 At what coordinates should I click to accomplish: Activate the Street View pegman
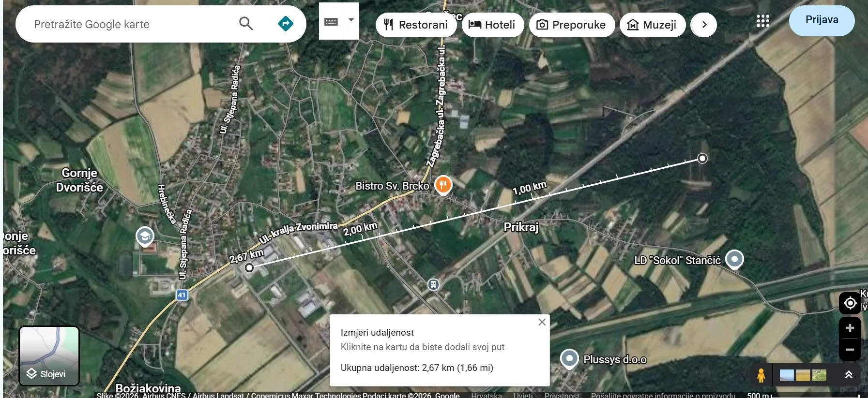tap(761, 375)
